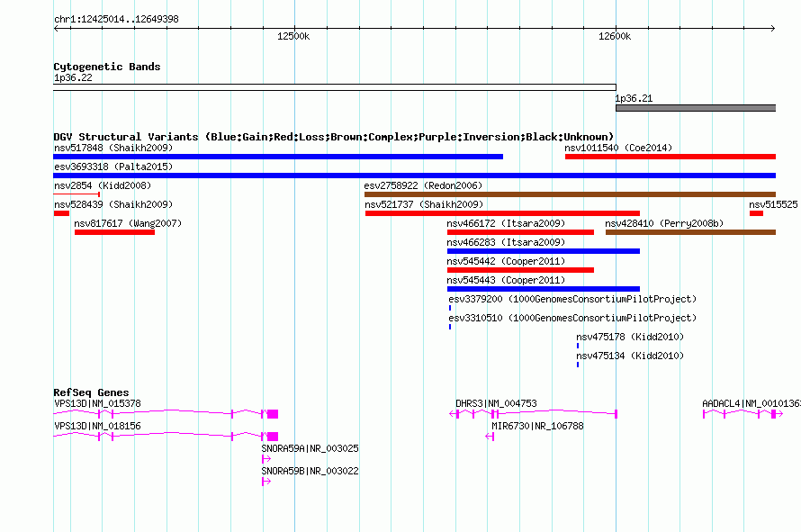Select the nsv475134 (Kidd2010) label
Viewport: 801px width, 532px height.
630,356
